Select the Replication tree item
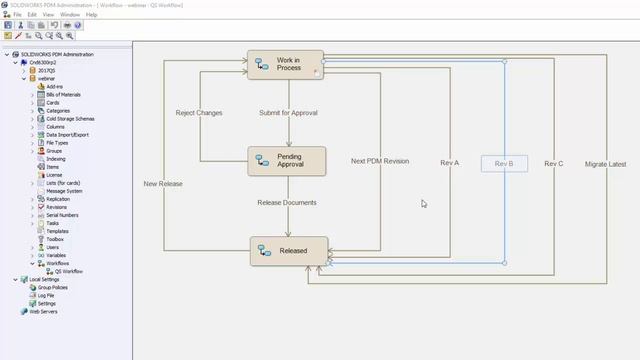This screenshot has width=640, height=360. coord(58,199)
